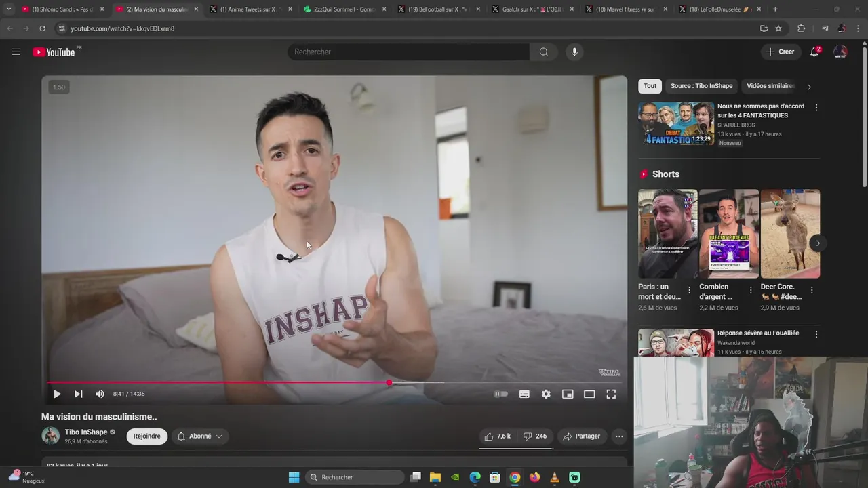The width and height of the screenshot is (868, 488).
Task: Open the Tibo InShape channel avatar
Action: point(51,436)
